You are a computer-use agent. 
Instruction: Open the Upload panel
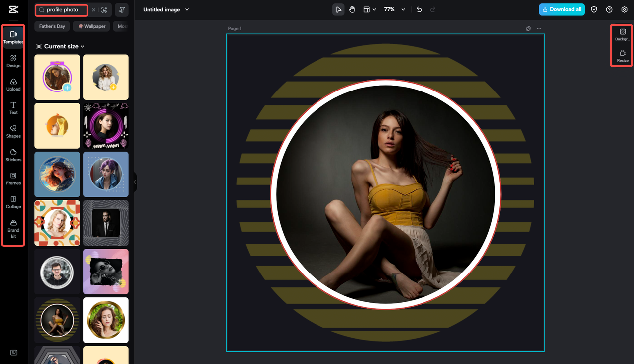click(13, 84)
